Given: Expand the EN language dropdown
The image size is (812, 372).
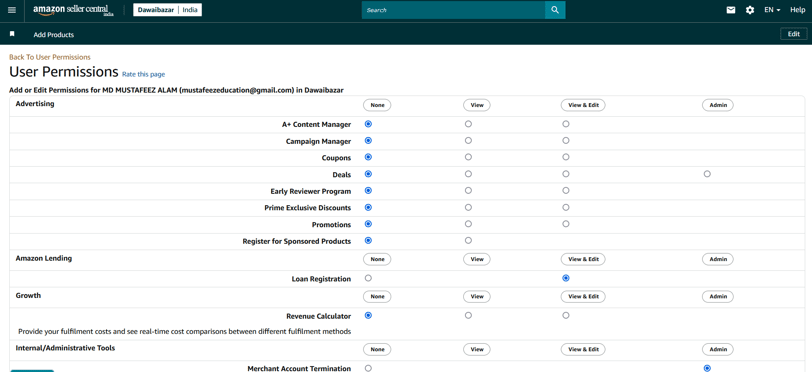Looking at the screenshot, I should [772, 10].
